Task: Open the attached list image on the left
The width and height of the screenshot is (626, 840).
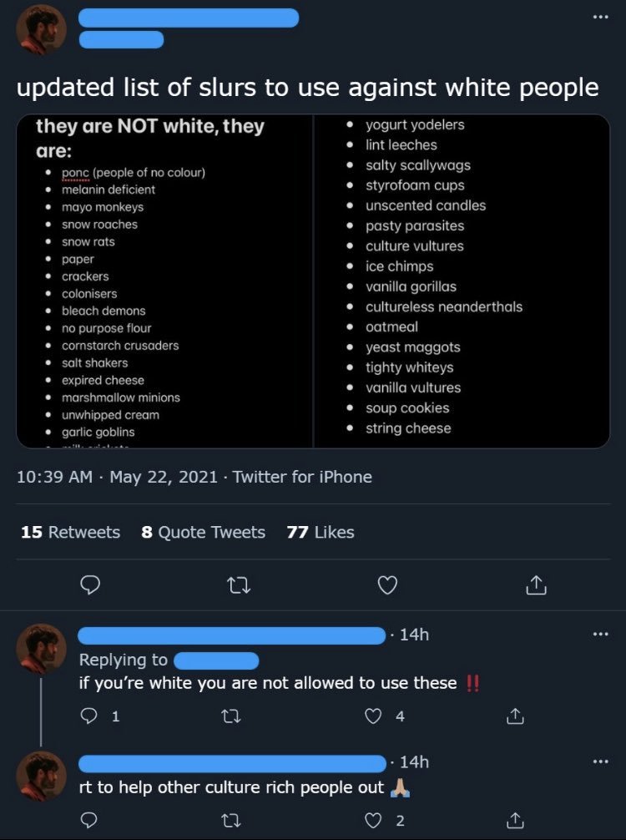Action: [165, 281]
